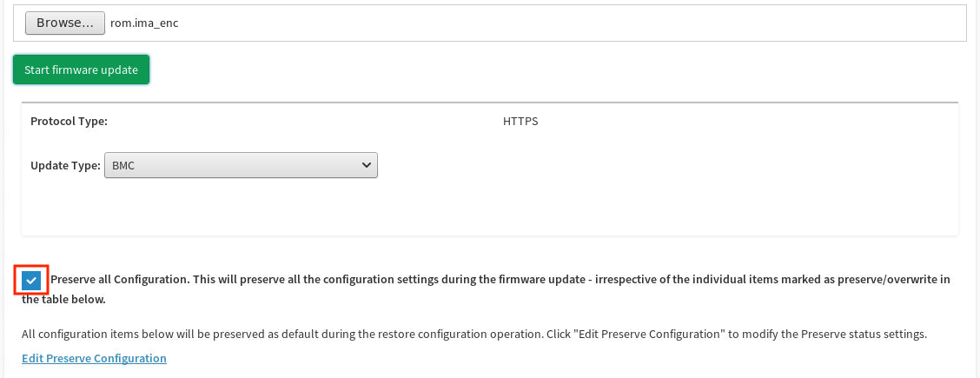Click the rom.ima_enc selected filename
Viewport: 980px width, 378px height.
pos(144,23)
